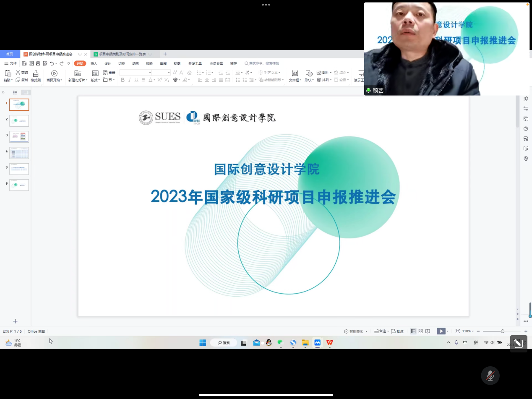The image size is (532, 399).
Task: Click the Text Box (文本框) icon
Action: [295, 73]
